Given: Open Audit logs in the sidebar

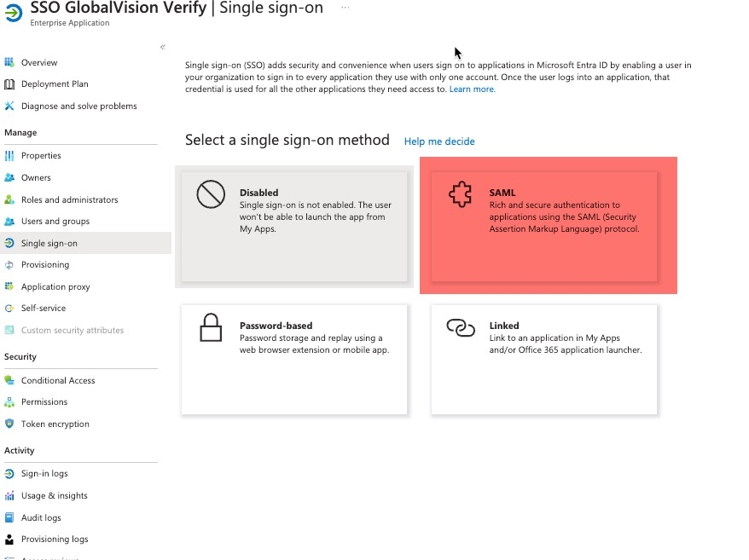Looking at the screenshot, I should [41, 517].
